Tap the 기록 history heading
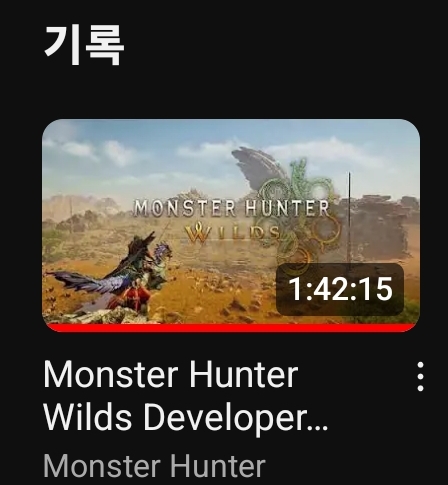Image resolution: width=448 pixels, height=485 pixels. 84,45
